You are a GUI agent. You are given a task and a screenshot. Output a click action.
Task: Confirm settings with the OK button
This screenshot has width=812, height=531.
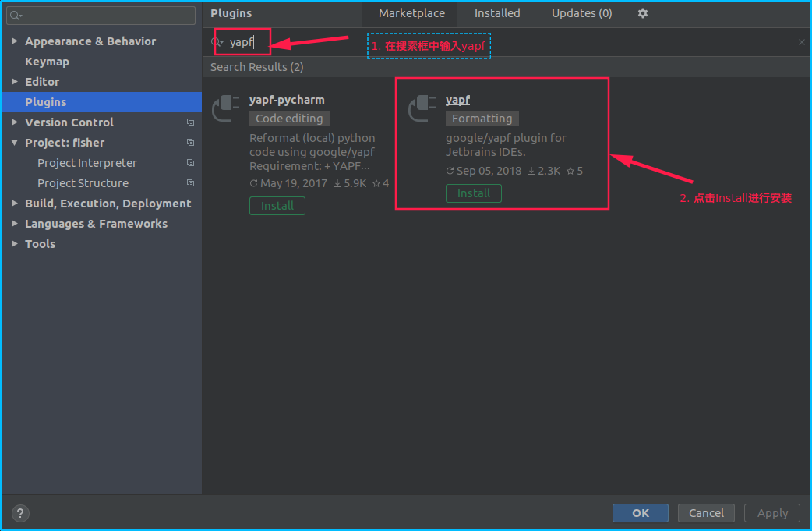640,512
